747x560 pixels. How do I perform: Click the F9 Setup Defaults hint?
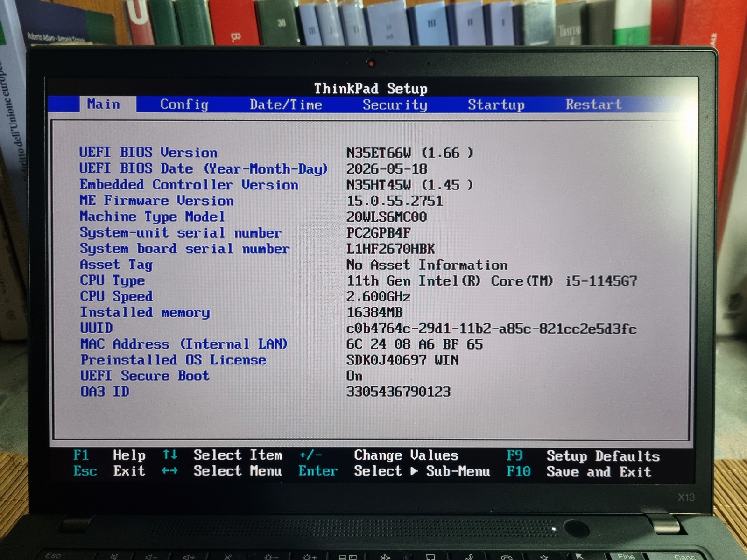click(584, 455)
